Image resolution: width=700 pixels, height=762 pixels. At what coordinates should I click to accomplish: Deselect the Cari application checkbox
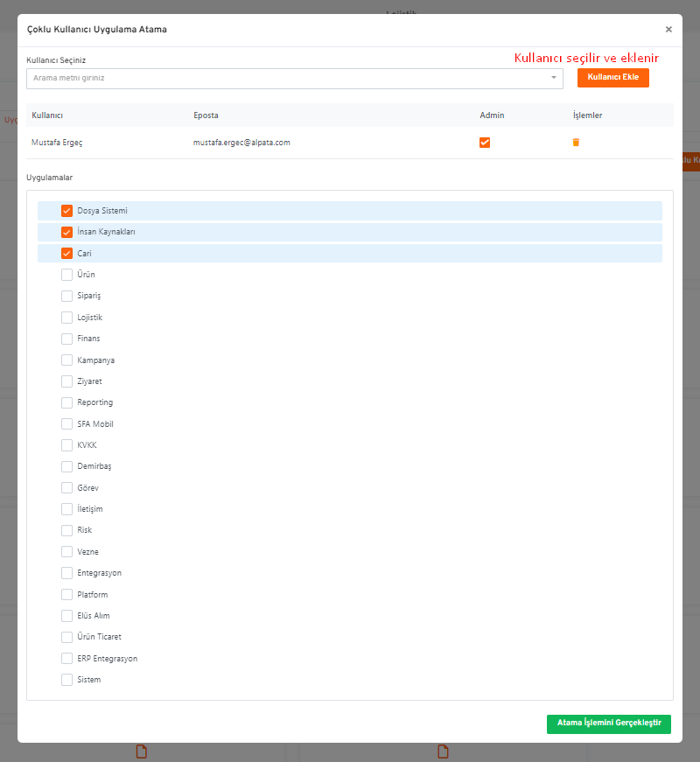66,254
